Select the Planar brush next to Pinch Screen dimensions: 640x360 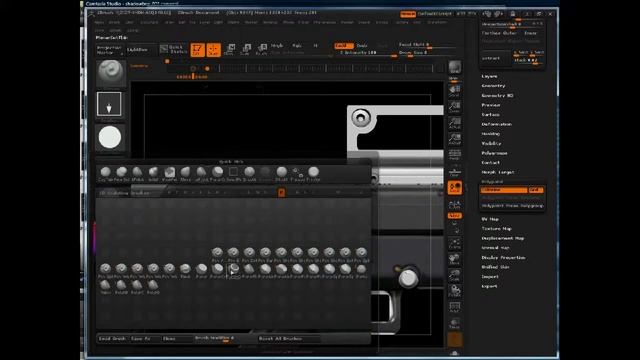coord(201,271)
